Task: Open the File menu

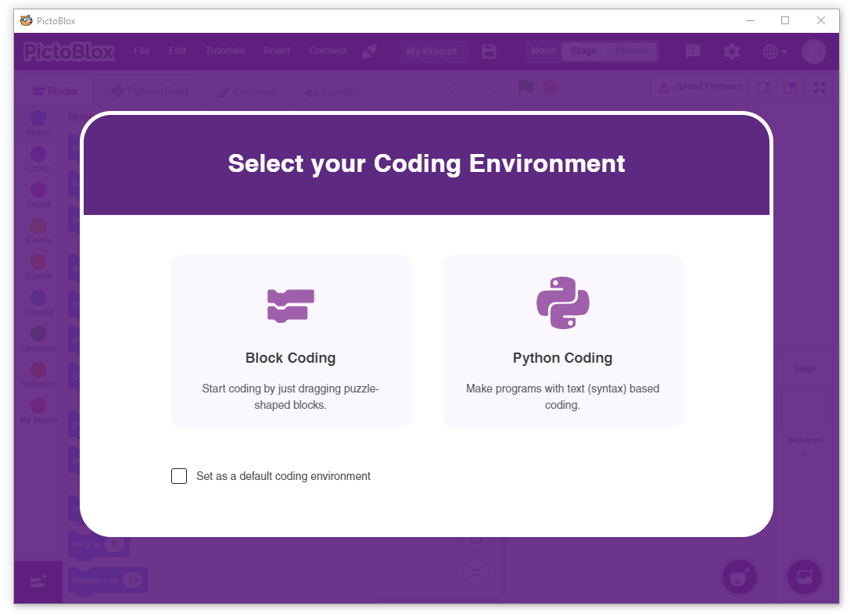Action: point(142,51)
